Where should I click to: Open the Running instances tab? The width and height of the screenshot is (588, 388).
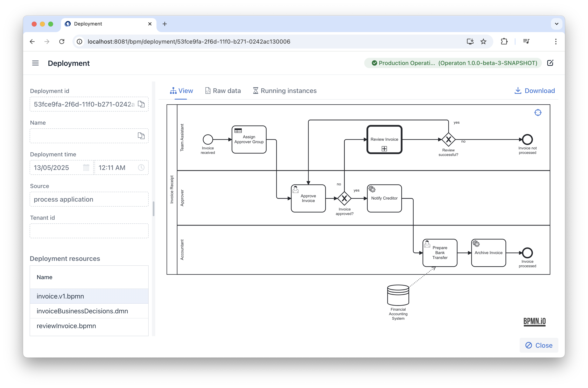click(x=285, y=91)
